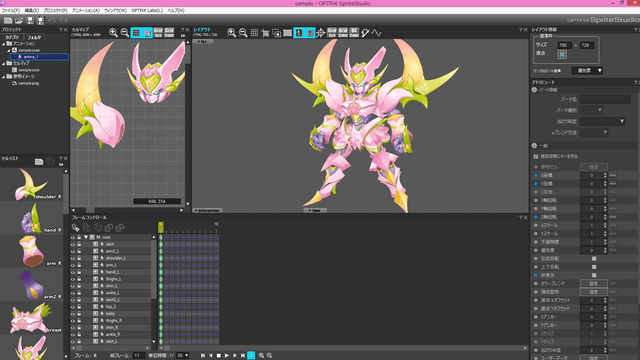Click the Save All icon in the main toolbar
Viewport: 640px width, 360px height.
pos(40,20)
